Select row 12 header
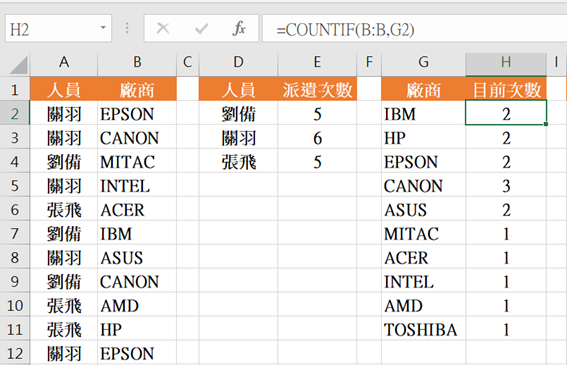Viewport: 567px width, 365px height. coord(14,353)
